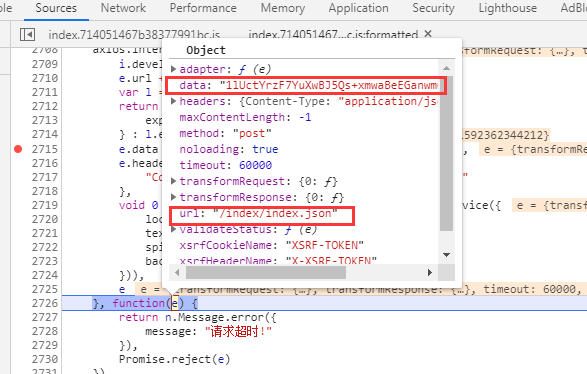Remove the breakpoint on line 2715
Screen dimensions: 587x374
tap(18, 149)
